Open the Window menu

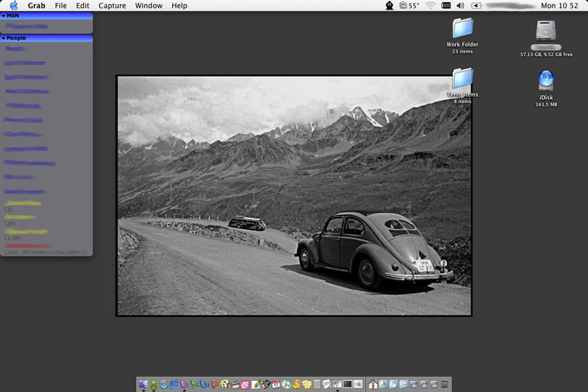pos(149,6)
